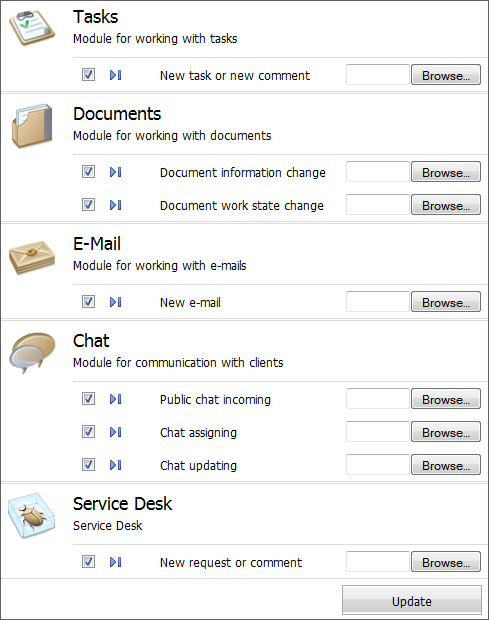Click the Update button
The image size is (489, 620).
[x=412, y=600]
